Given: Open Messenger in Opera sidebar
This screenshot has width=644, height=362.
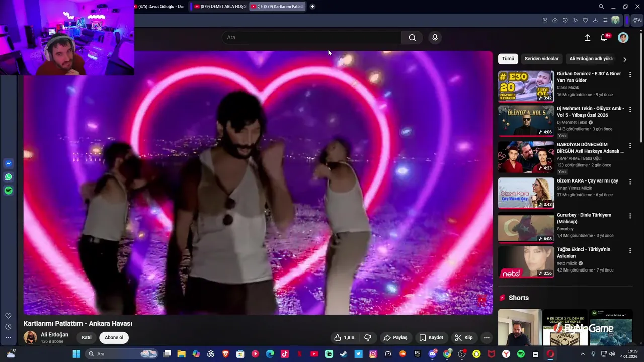Looking at the screenshot, I should (8, 163).
